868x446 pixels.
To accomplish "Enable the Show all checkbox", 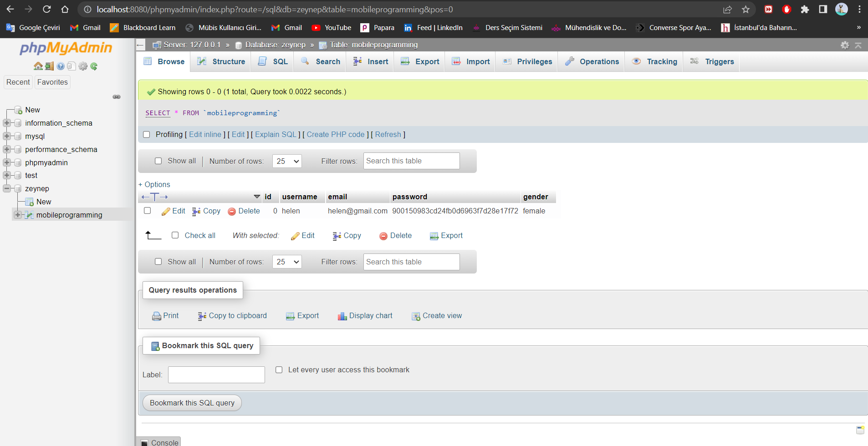I will pos(158,161).
